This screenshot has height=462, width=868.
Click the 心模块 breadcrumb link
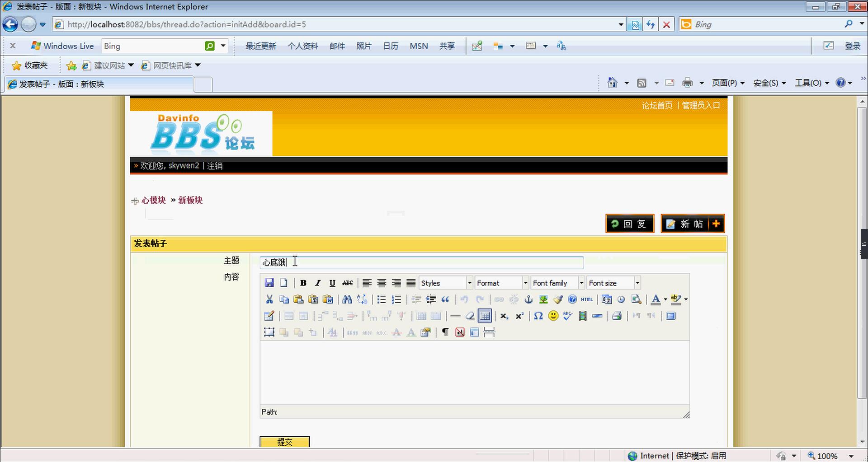pyautogui.click(x=154, y=200)
